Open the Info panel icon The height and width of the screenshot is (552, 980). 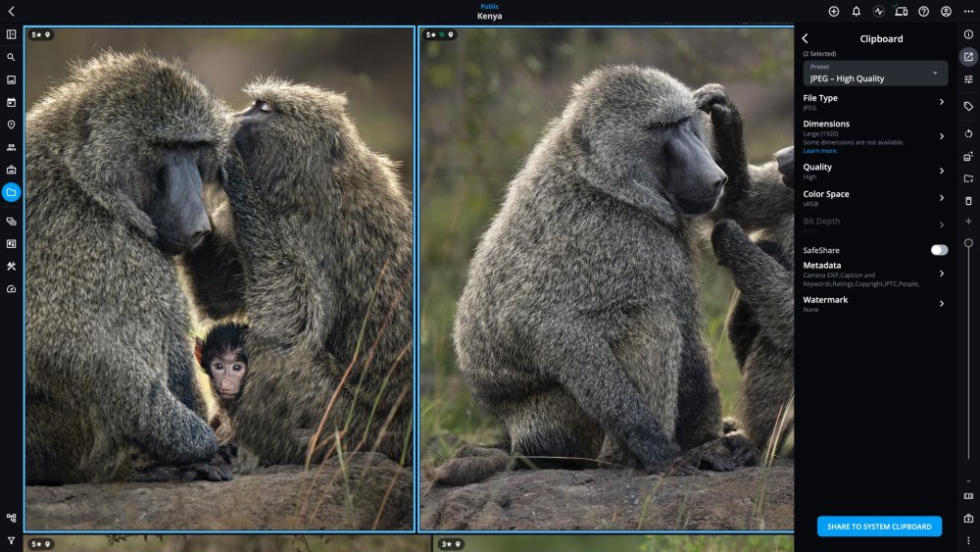click(x=968, y=34)
